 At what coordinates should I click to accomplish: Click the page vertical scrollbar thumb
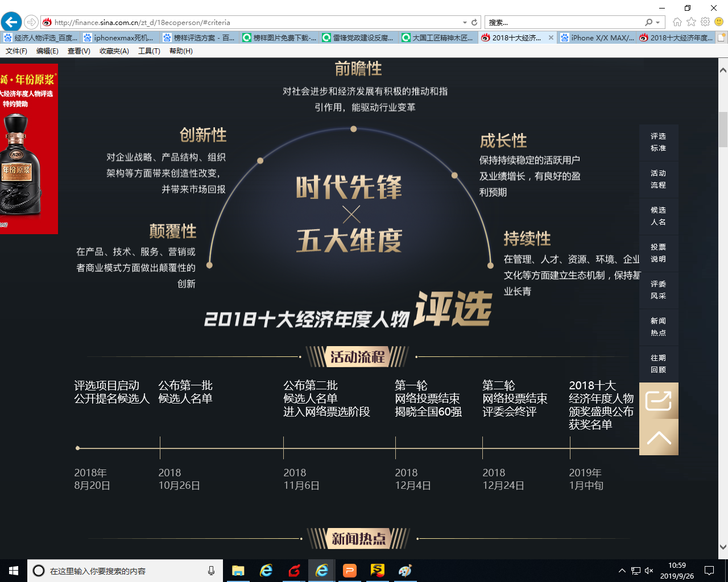tap(723, 130)
